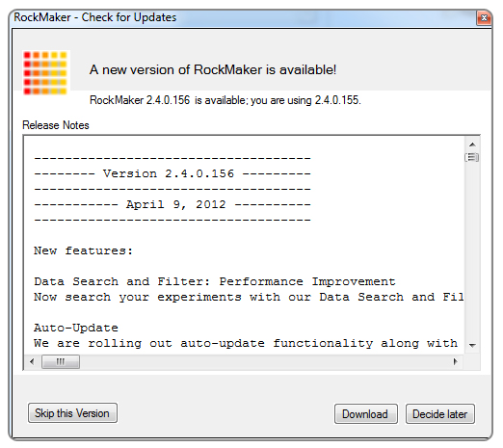Screen dimensions: 503x448
Task: Click the horizontal scroll left arrow
Action: 32,362
